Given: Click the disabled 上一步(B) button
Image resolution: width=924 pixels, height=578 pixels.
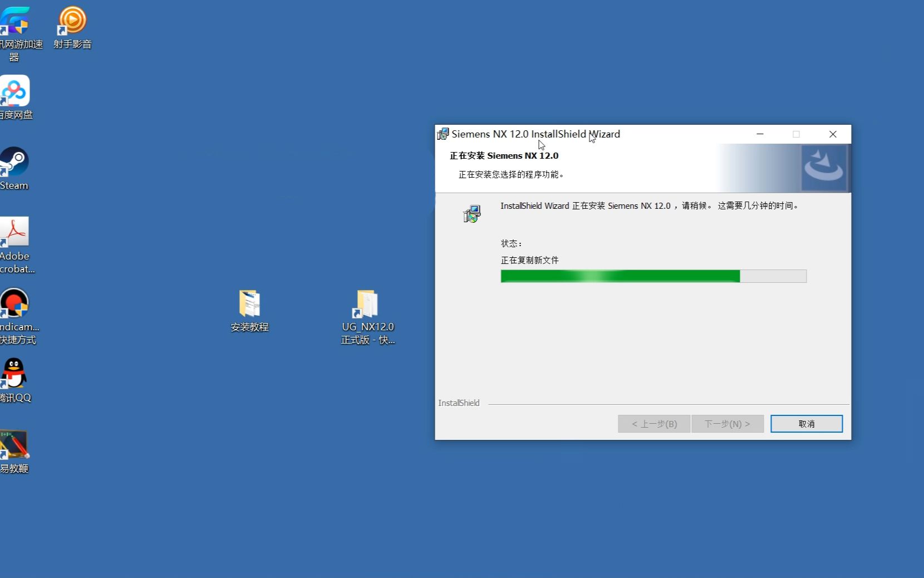Looking at the screenshot, I should coord(653,423).
